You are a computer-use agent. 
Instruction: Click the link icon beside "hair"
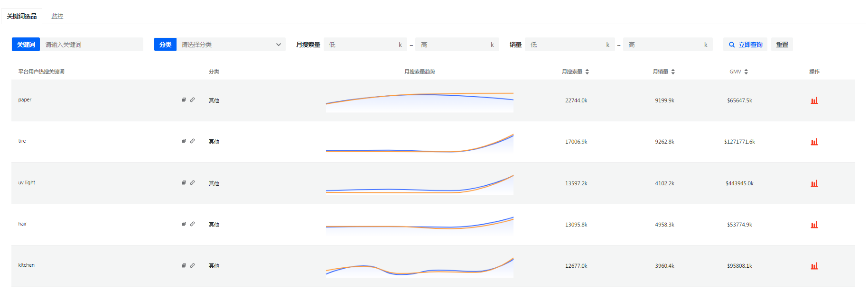(192, 224)
